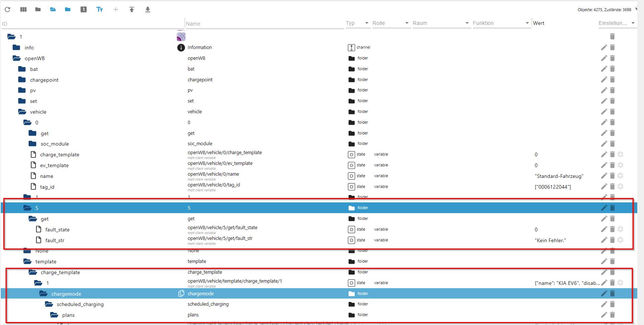Collapse the scheduled_charging folder
This screenshot has height=325, width=644.
(x=49, y=304)
